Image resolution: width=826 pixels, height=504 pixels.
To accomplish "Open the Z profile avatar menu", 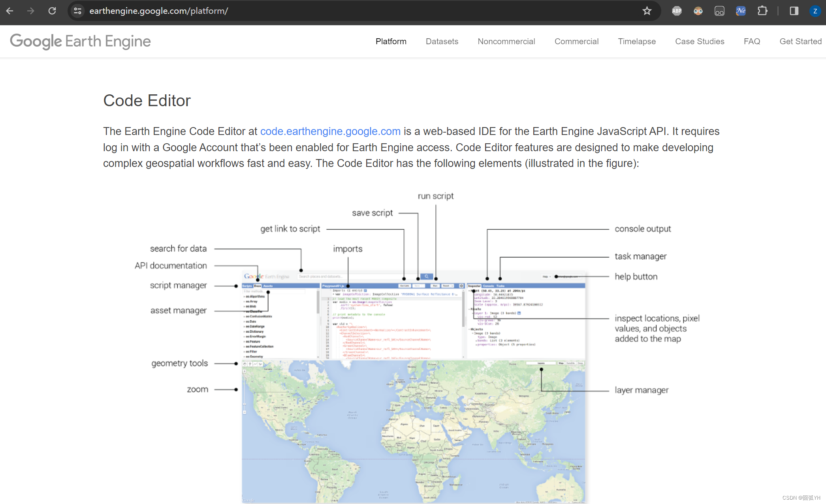I will 815,11.
